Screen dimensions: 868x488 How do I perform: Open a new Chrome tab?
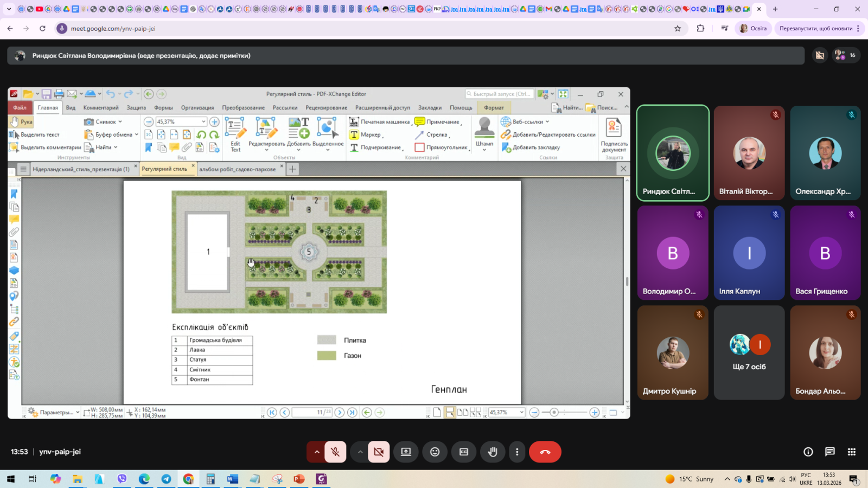(775, 9)
